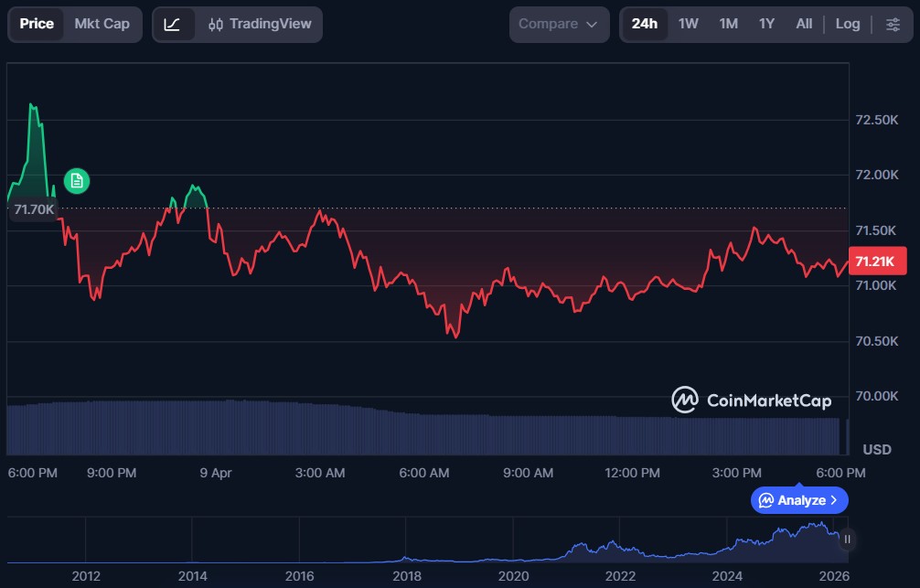
Task: Select the 1Y timeframe tab
Action: click(766, 24)
